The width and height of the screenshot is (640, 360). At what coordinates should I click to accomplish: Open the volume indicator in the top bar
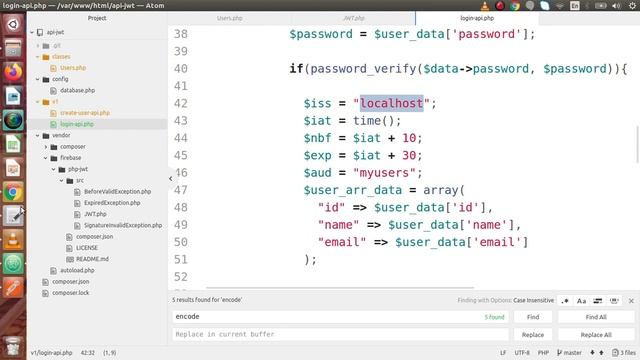[616, 6]
